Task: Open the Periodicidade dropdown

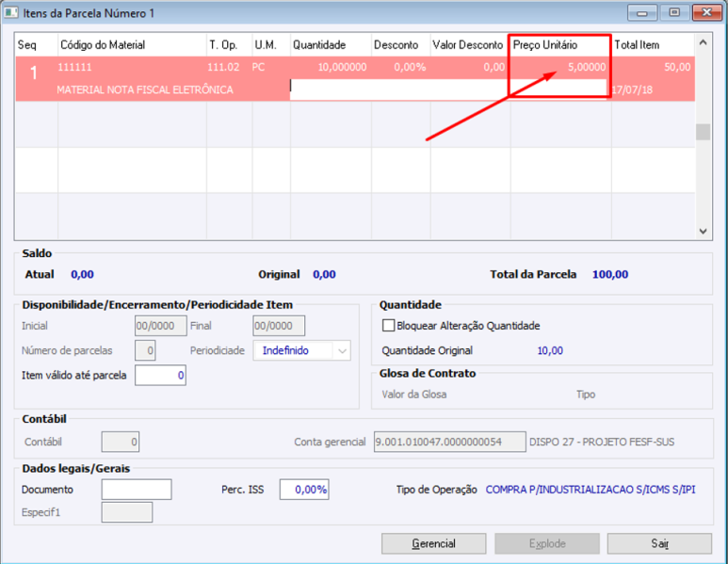Action: click(x=343, y=351)
